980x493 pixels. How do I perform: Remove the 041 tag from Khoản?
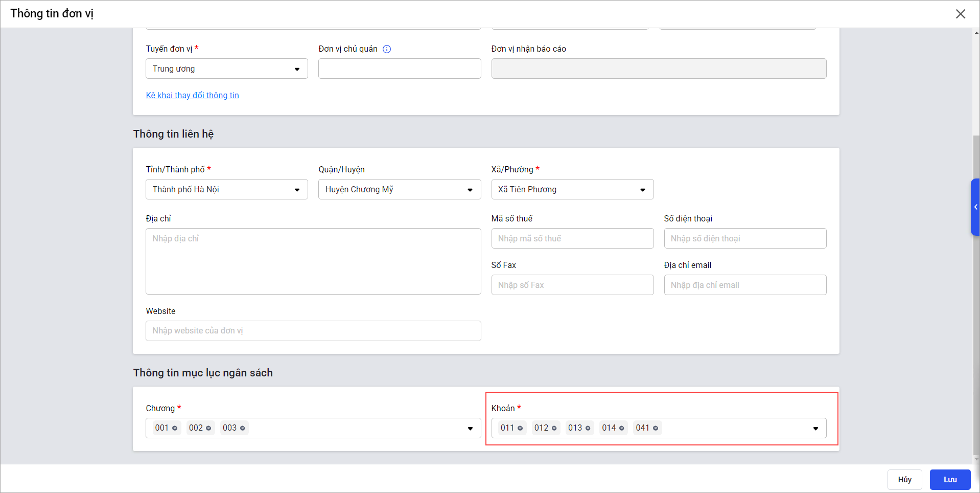pyautogui.click(x=656, y=428)
